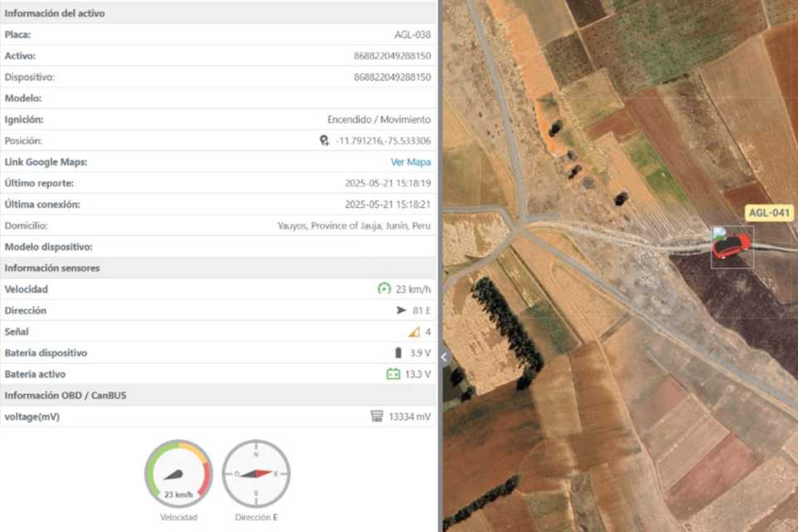Viewport: 798px width, 532px height.
Task: Click the AGL-041 vehicle label on map
Action: pos(769,213)
